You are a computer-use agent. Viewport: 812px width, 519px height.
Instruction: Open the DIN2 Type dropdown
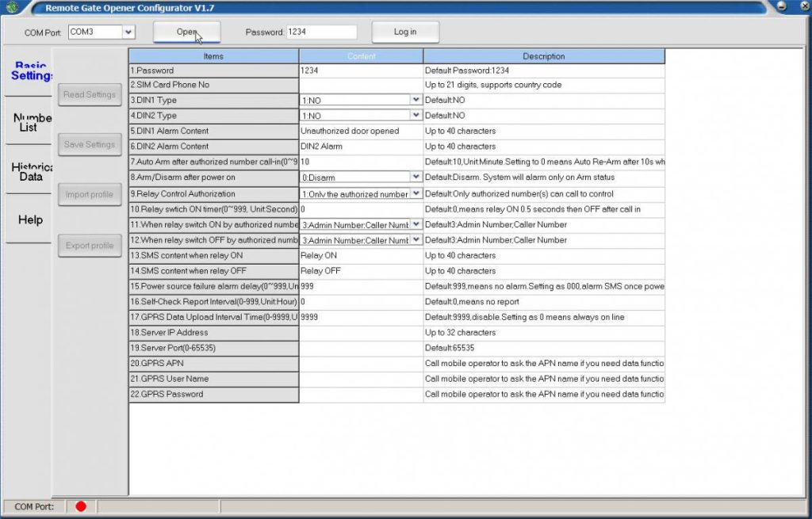point(416,116)
